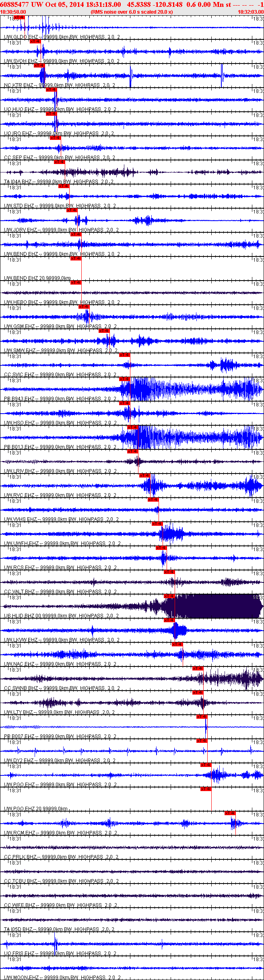Select the UW.LKVW EHZ station label

point(21,640)
